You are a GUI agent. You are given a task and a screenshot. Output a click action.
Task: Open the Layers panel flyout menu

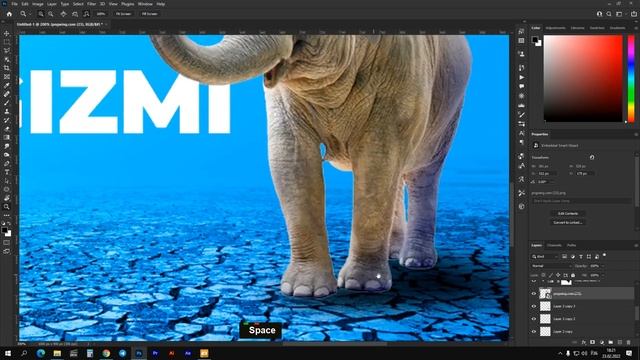[636, 245]
